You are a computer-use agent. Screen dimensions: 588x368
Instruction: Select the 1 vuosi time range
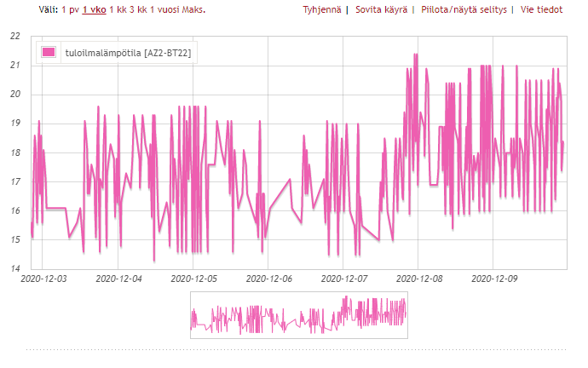click(164, 9)
